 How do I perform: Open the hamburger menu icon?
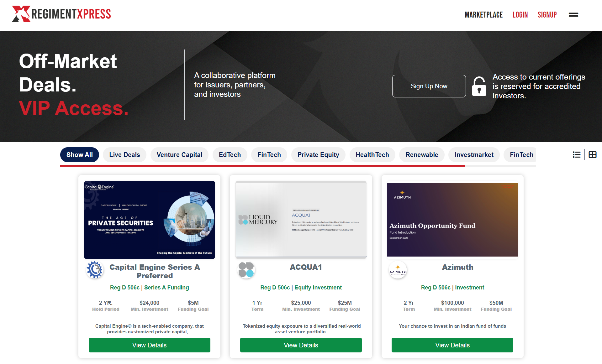click(x=573, y=15)
